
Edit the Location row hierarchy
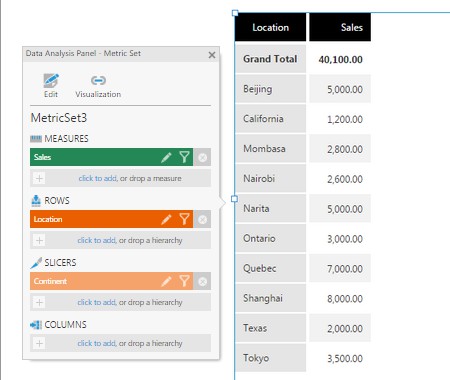[x=166, y=219]
